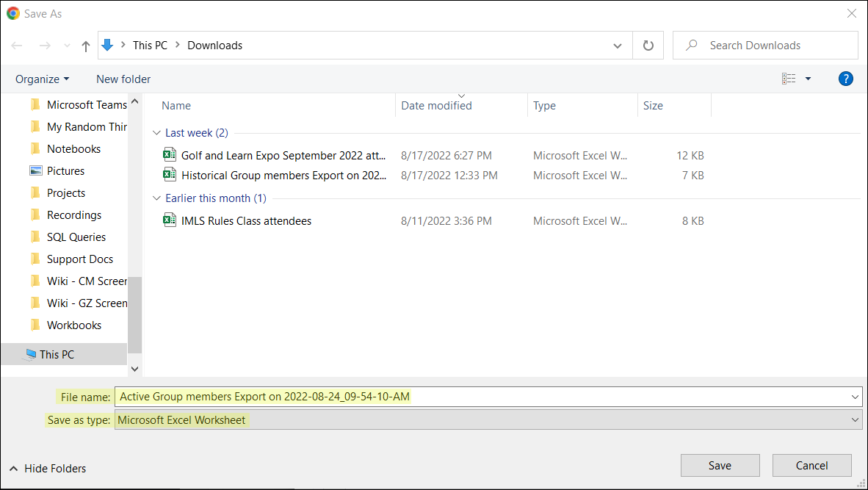Select the Pictures folder in sidebar
This screenshot has height=490, width=868.
(x=65, y=170)
